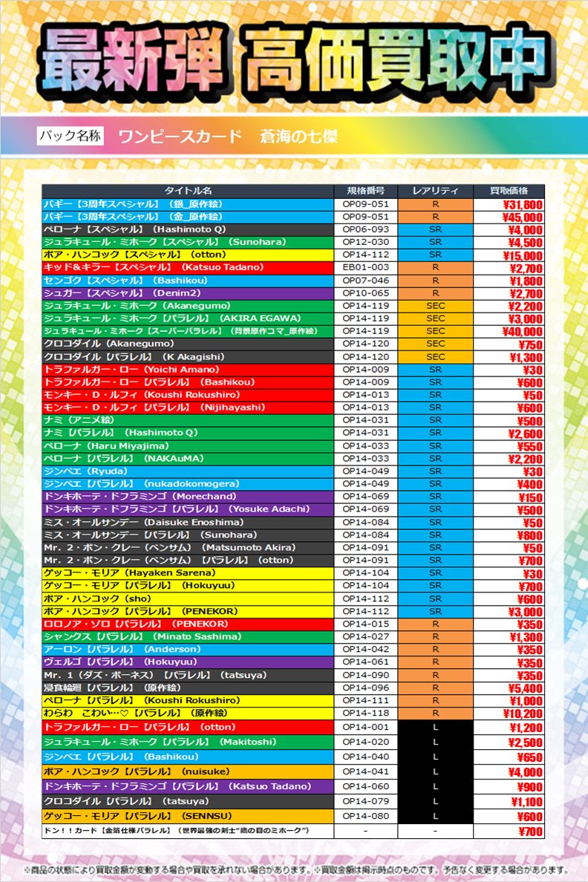Screen dimensions: 588x882
Task: Select 'センゴク【スペシャル】(Bashikou)' row
Action: pyautogui.click(x=293, y=280)
